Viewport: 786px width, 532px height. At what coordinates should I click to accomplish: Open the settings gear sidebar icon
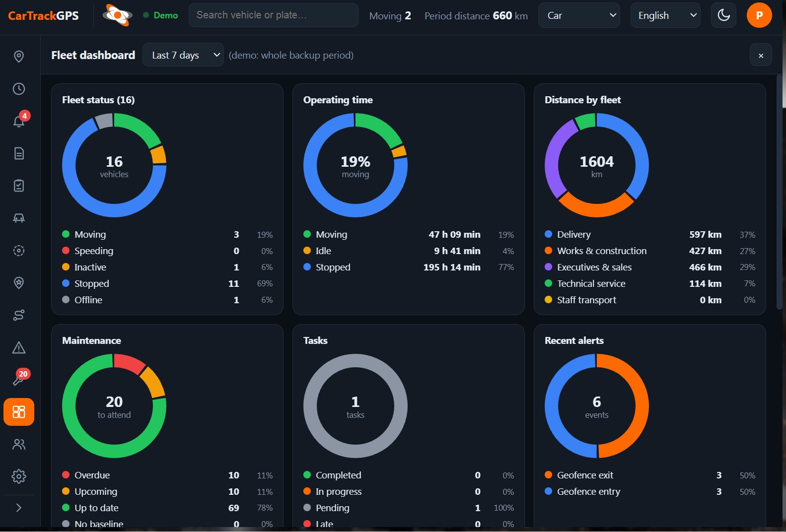click(x=19, y=476)
